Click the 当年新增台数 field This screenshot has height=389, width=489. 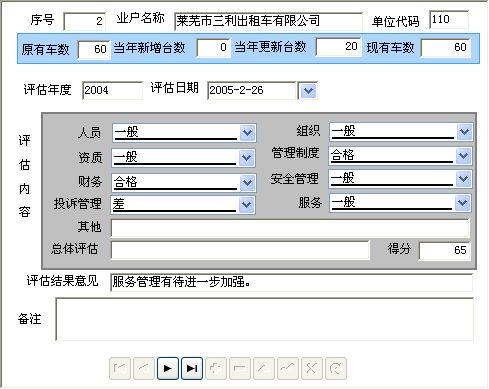pos(213,48)
